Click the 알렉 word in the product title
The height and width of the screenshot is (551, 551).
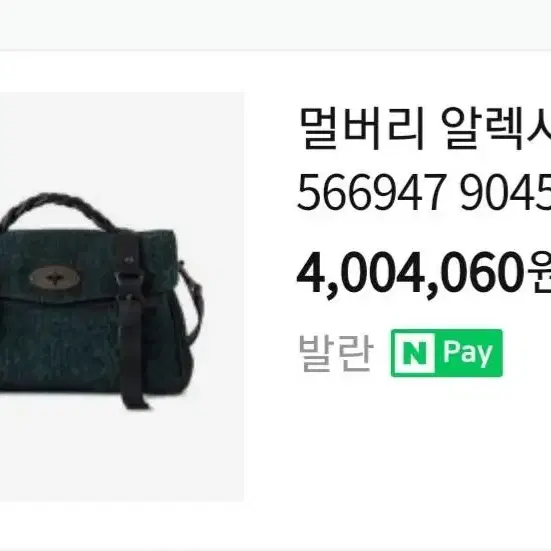[x=484, y=128]
